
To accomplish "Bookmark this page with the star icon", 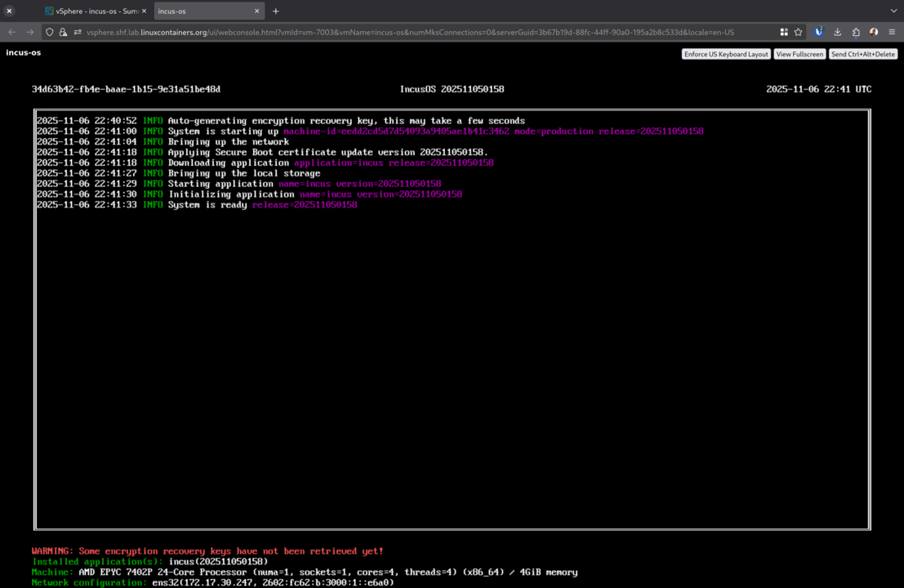I will [x=798, y=32].
